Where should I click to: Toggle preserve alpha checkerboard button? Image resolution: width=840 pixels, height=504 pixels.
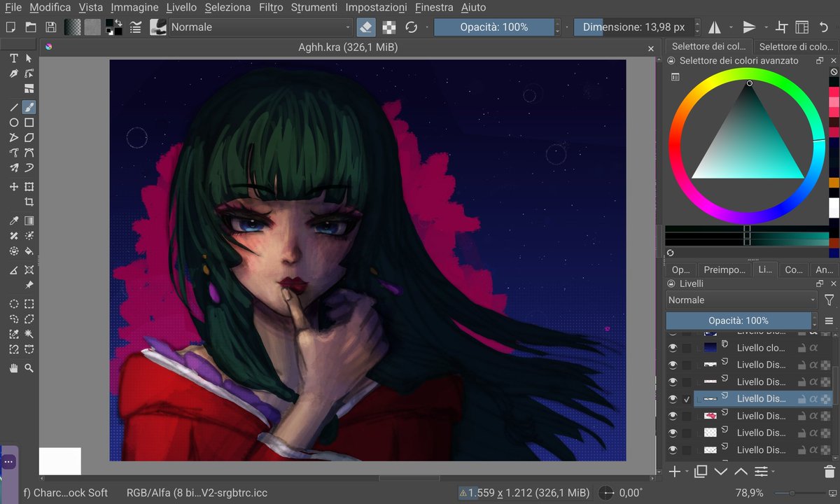[388, 27]
